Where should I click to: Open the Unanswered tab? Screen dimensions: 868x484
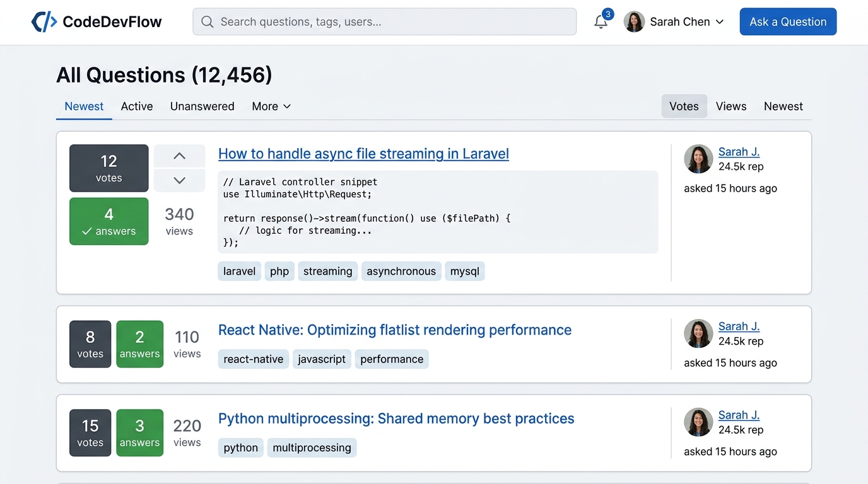tap(202, 107)
